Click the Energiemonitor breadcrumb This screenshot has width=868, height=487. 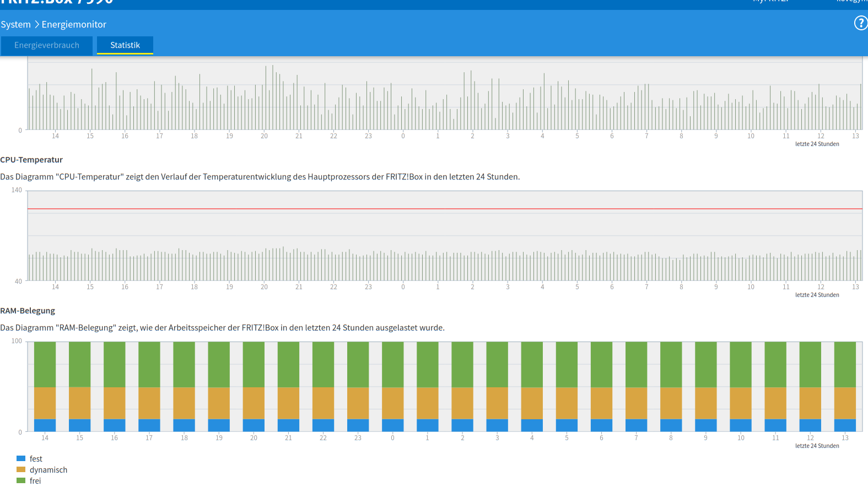click(x=74, y=24)
